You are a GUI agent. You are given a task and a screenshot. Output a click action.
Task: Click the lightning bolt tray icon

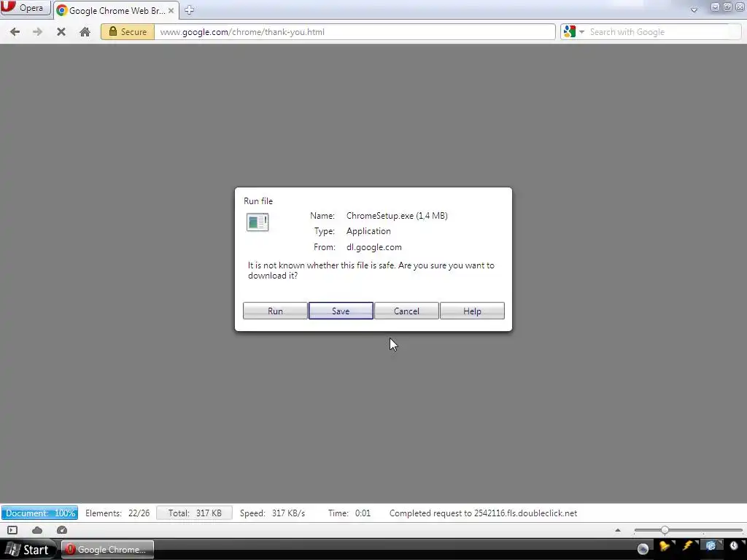pyautogui.click(x=688, y=546)
